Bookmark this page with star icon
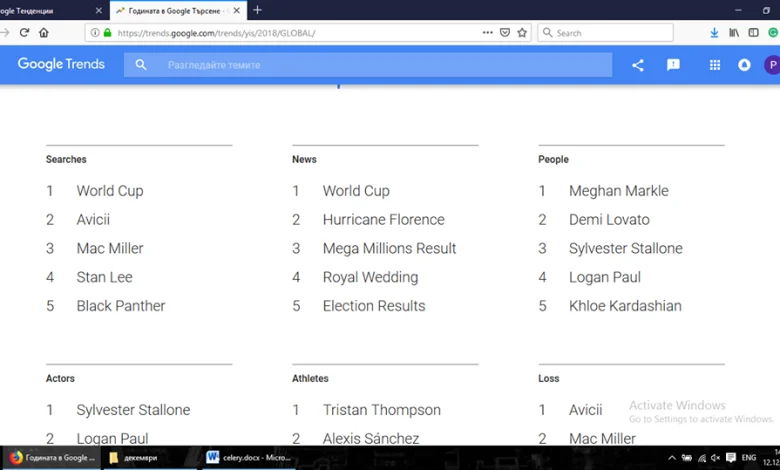This screenshot has width=780, height=470. tap(522, 33)
